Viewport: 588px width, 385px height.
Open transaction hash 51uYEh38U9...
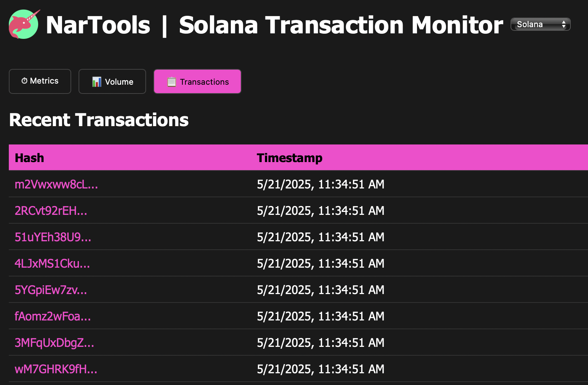[x=53, y=237]
